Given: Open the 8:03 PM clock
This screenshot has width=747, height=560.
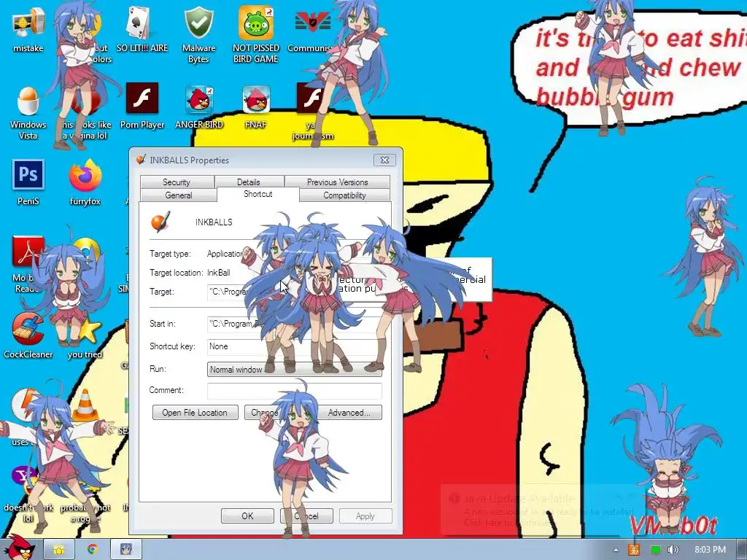Looking at the screenshot, I should tap(710, 550).
